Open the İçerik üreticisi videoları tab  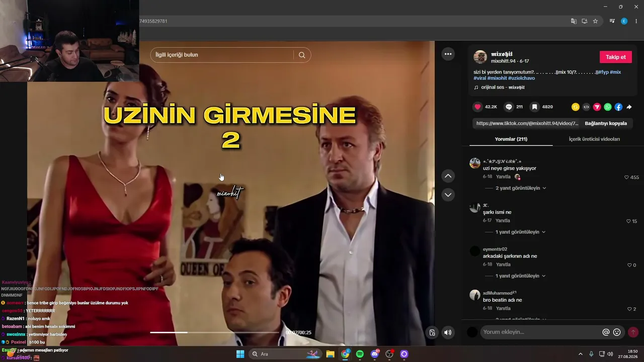pyautogui.click(x=594, y=139)
